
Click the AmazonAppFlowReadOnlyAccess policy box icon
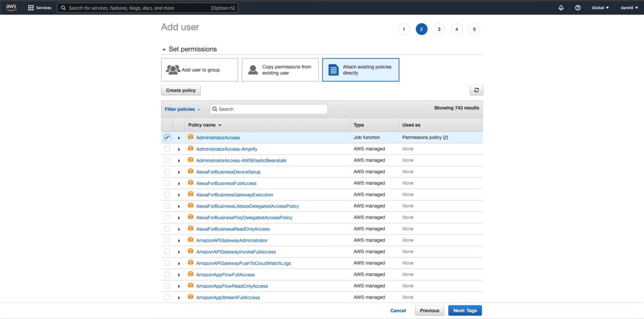[x=191, y=285]
